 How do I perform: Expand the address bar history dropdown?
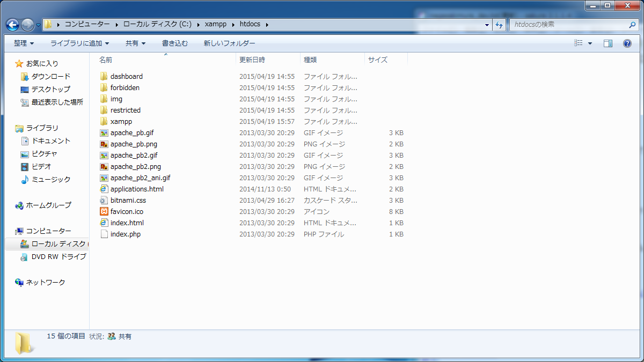487,25
